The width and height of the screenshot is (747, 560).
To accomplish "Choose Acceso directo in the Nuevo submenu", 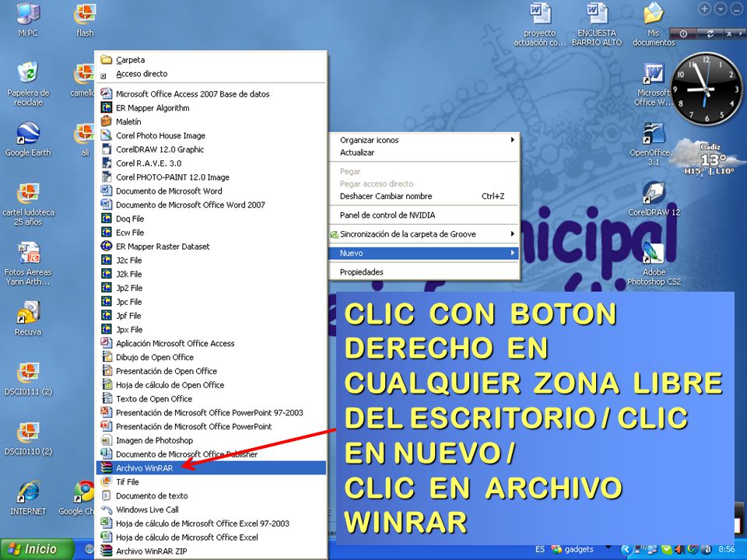I will point(211,74).
